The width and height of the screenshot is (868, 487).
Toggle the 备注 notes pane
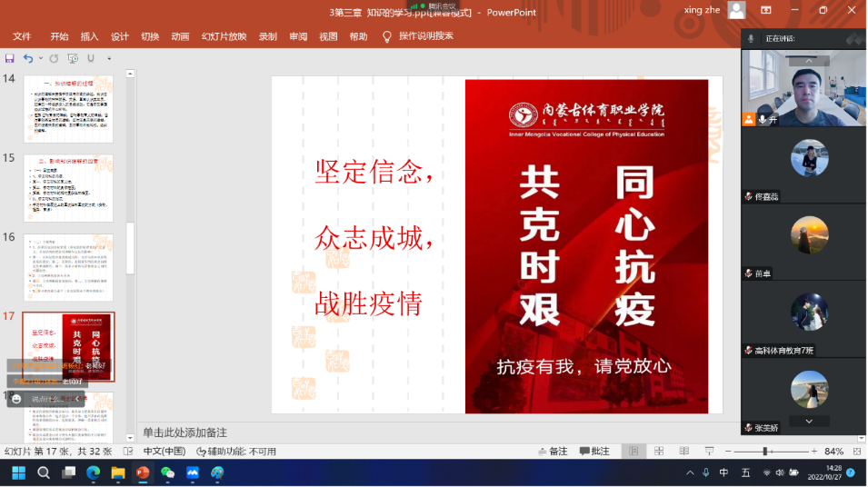tap(553, 452)
